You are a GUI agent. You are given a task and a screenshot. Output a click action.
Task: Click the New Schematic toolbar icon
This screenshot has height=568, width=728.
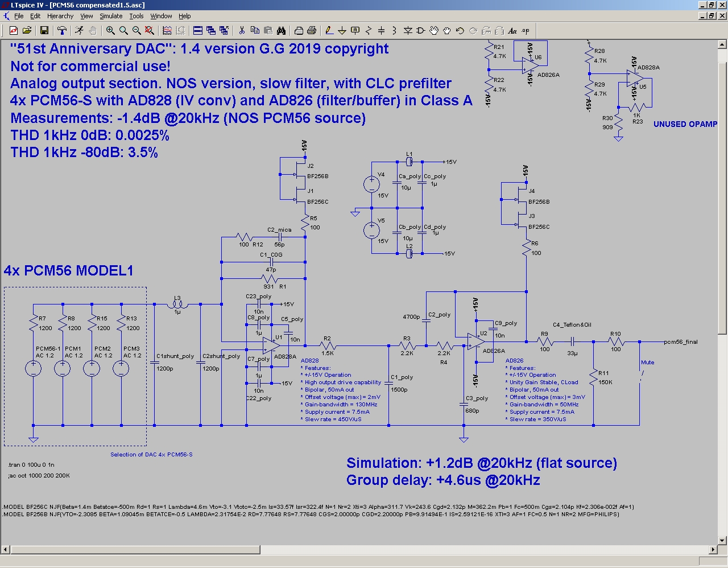click(13, 30)
